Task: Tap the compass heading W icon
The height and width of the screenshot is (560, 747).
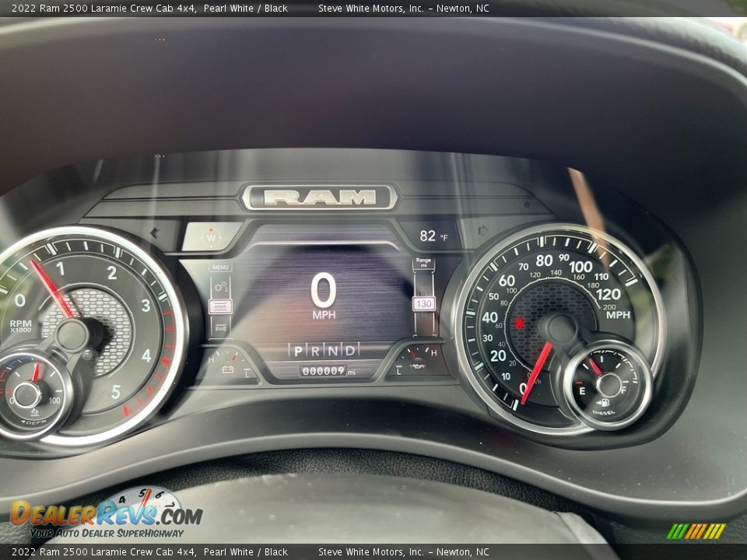Action: point(211,237)
